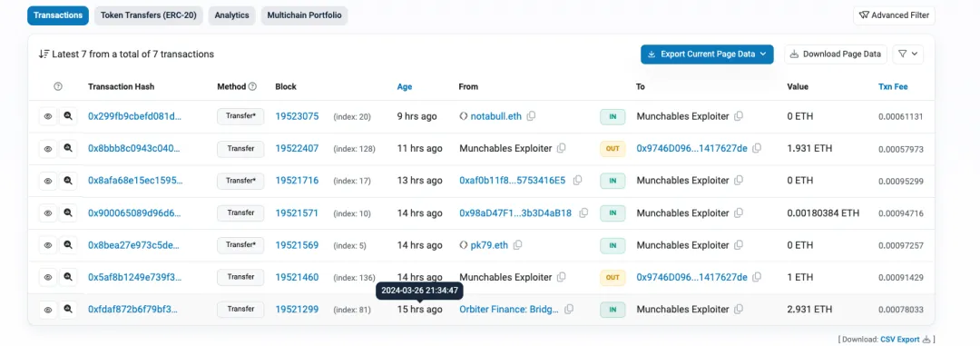Screen dimensions: 980x346
Task: Click the Method column help icon
Action: [x=252, y=87]
